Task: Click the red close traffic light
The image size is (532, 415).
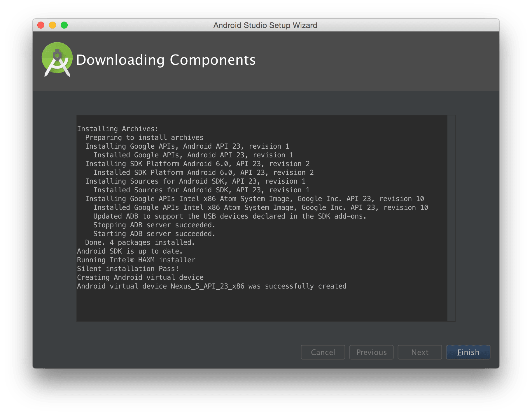Action: [41, 25]
